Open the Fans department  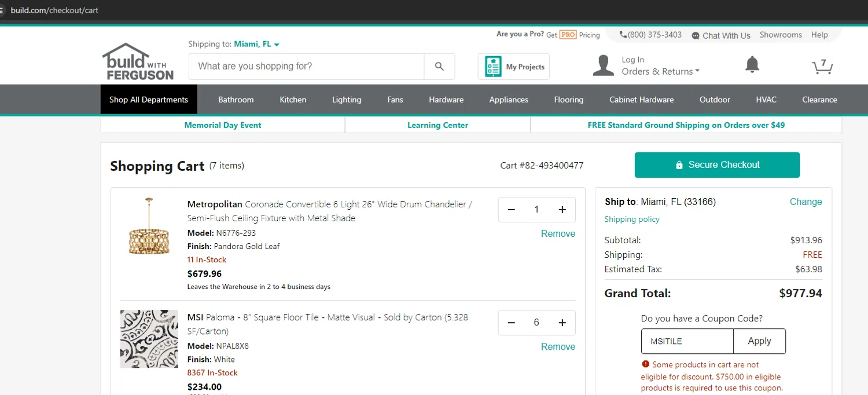[x=395, y=100]
